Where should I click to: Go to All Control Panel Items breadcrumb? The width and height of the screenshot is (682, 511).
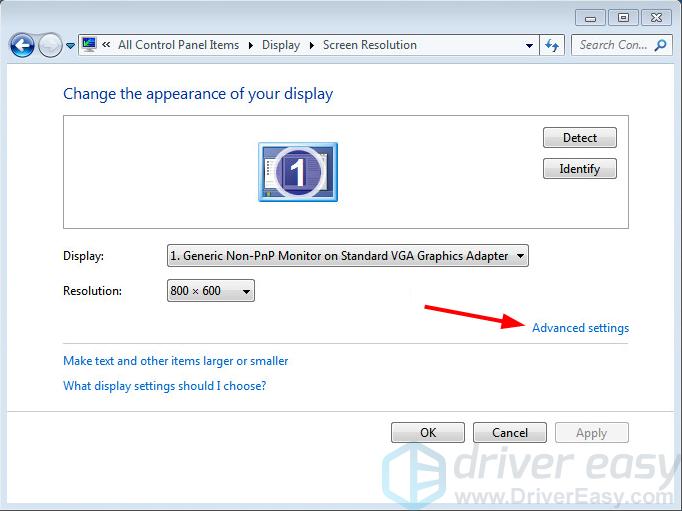pyautogui.click(x=178, y=45)
